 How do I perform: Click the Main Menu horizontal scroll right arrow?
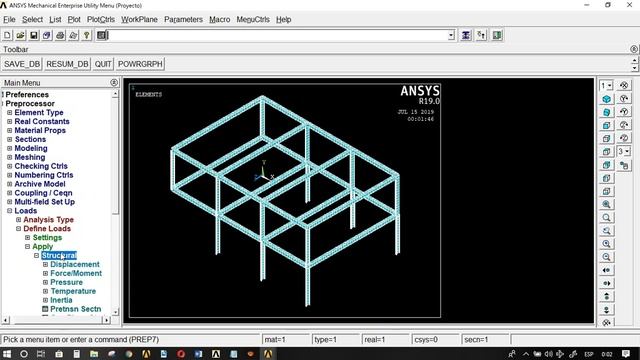point(107,320)
